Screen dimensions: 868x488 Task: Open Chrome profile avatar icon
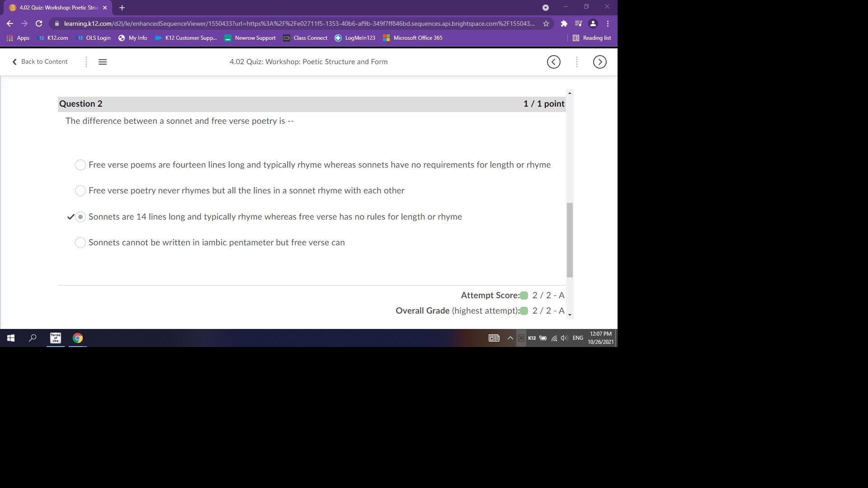[593, 23]
